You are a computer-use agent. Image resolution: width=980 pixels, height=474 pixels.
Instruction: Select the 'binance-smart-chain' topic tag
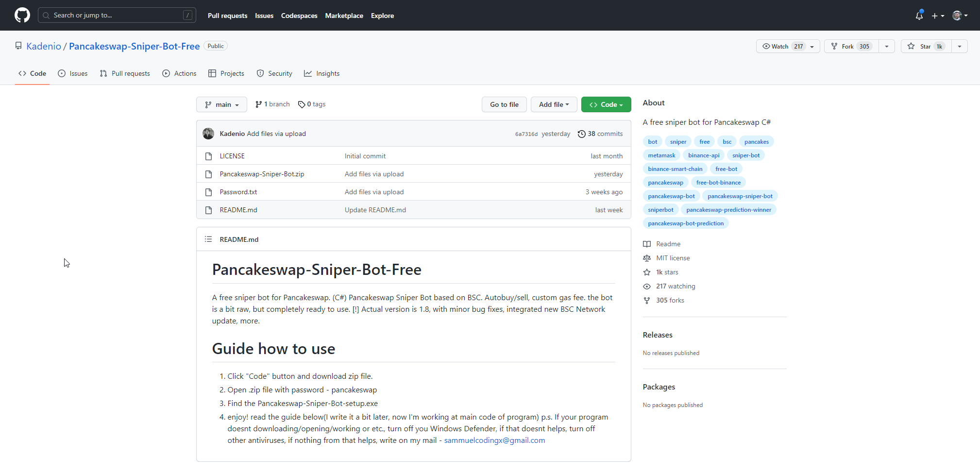click(x=675, y=169)
